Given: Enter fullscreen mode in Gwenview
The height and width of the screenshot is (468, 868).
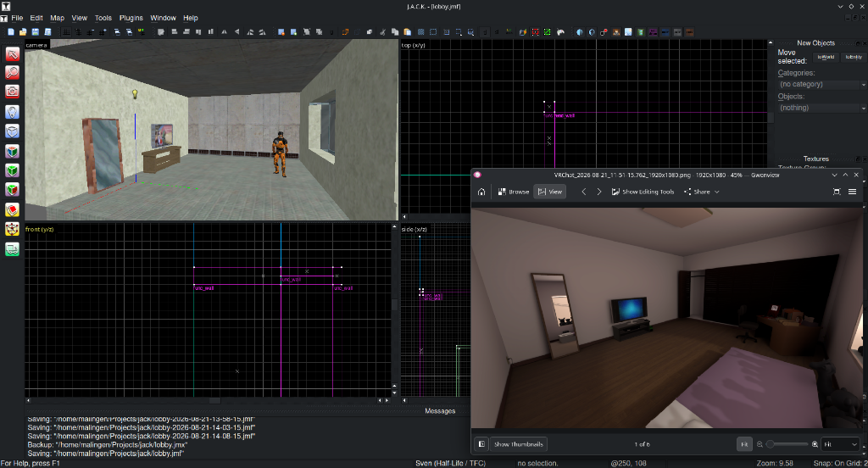Looking at the screenshot, I should (837, 192).
